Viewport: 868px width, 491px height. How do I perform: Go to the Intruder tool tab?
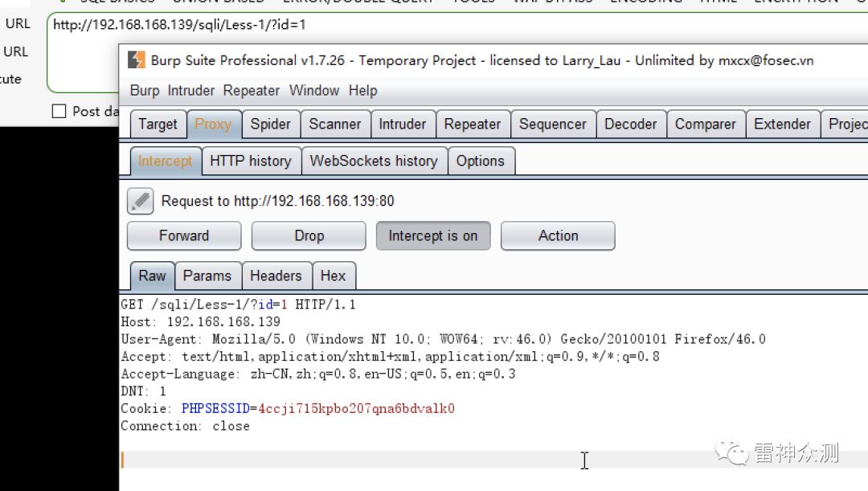[403, 124]
